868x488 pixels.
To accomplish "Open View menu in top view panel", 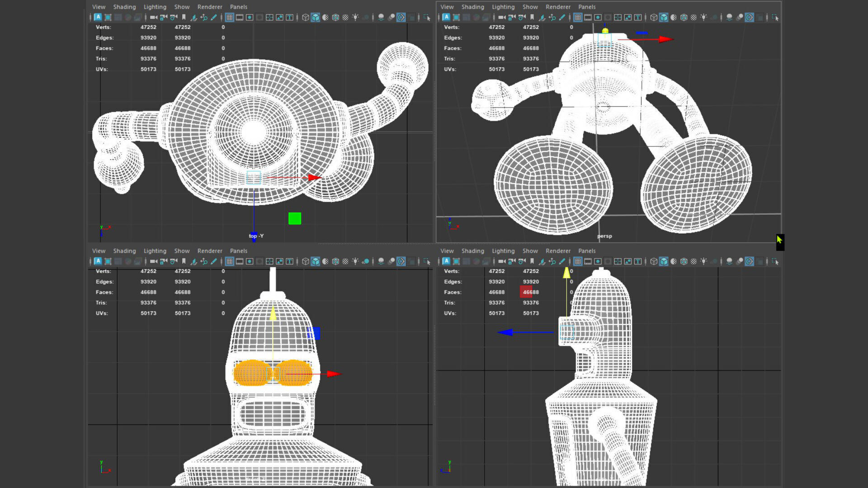I will [x=99, y=7].
